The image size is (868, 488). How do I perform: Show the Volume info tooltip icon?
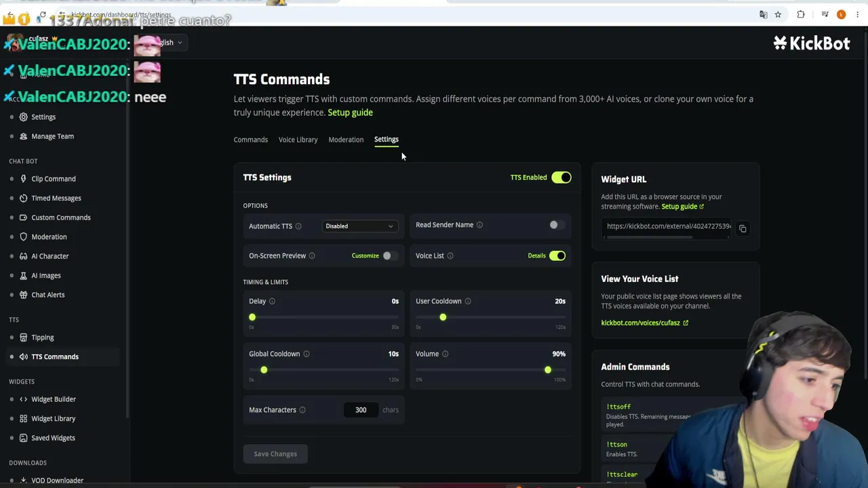pos(445,354)
